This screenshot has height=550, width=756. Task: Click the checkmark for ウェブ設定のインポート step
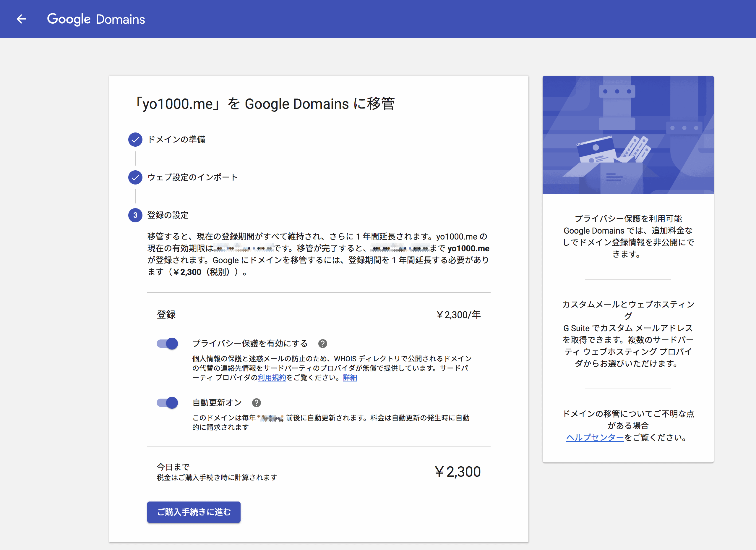pos(135,177)
